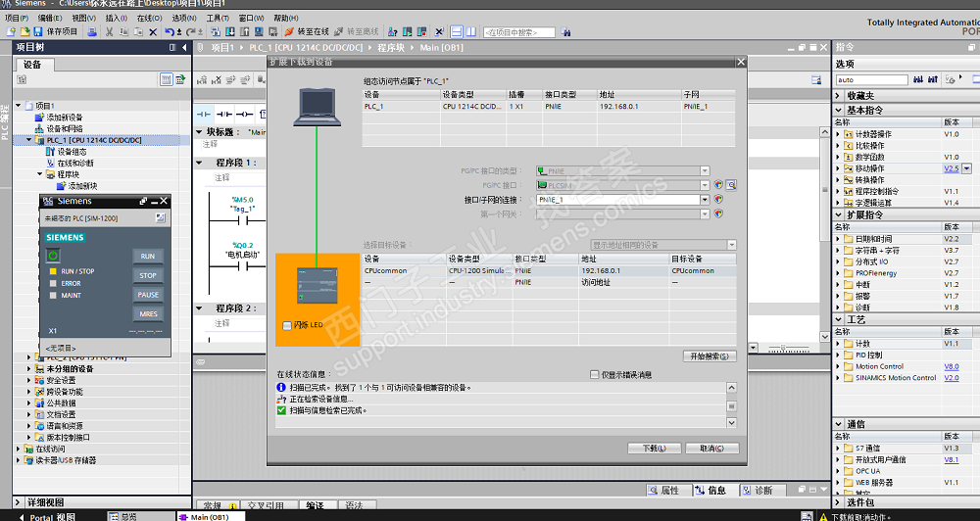Click the project search field
This screenshot has height=521, width=980.
519,32
